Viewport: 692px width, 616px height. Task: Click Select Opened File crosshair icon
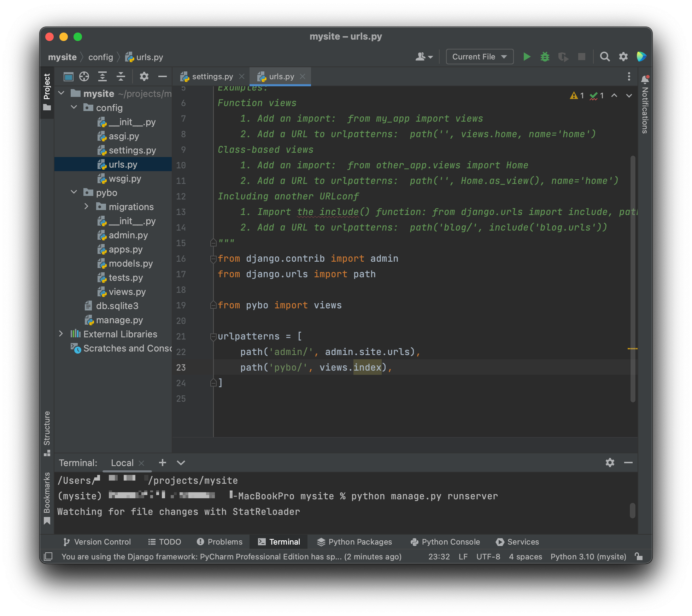pos(84,76)
